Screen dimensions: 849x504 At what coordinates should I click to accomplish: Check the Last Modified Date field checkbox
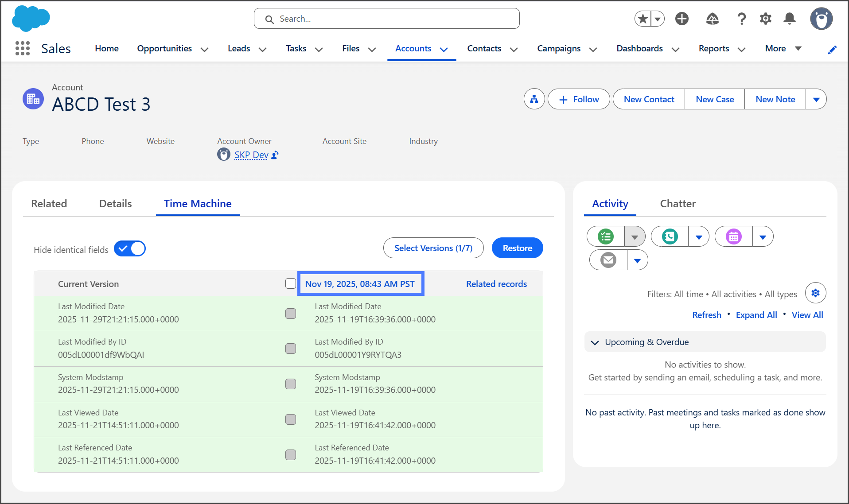(x=291, y=314)
